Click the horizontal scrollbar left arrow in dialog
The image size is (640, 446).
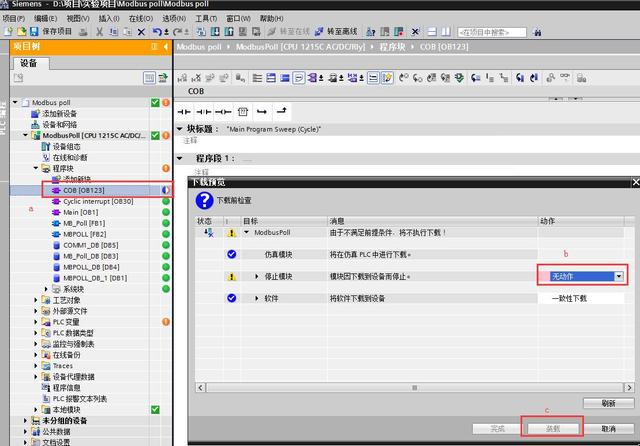(200, 387)
